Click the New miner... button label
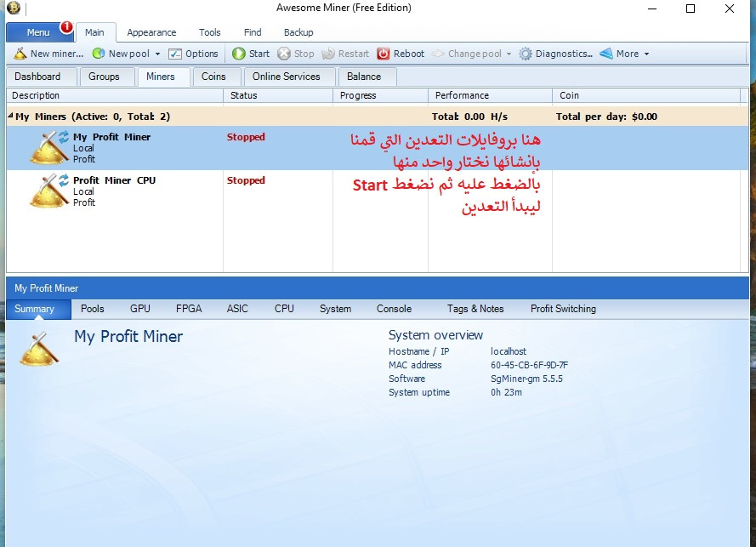The height and width of the screenshot is (547, 756). [x=57, y=54]
